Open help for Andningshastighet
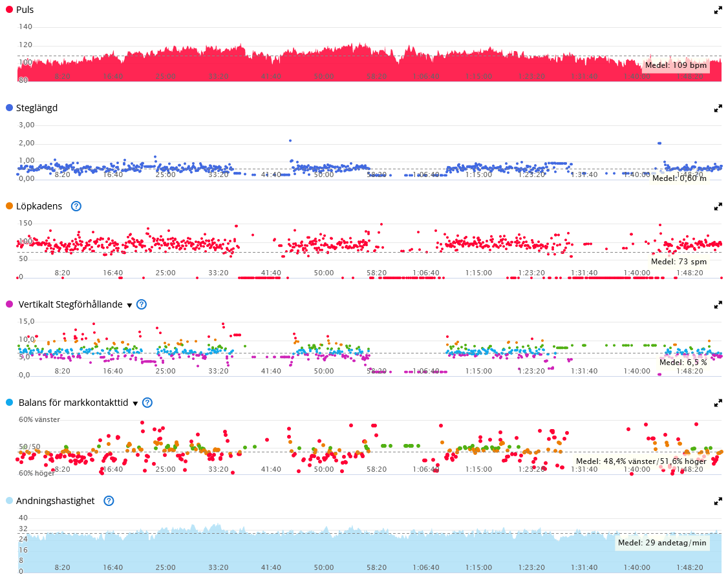 [109, 501]
